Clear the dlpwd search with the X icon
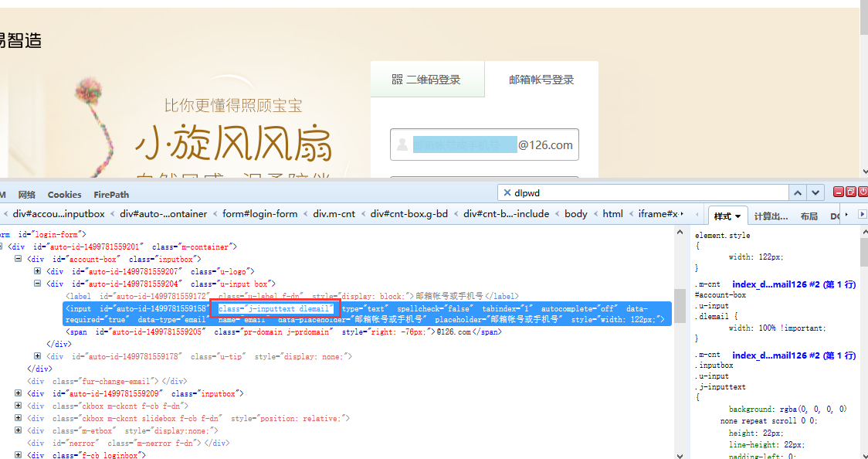 coord(507,192)
